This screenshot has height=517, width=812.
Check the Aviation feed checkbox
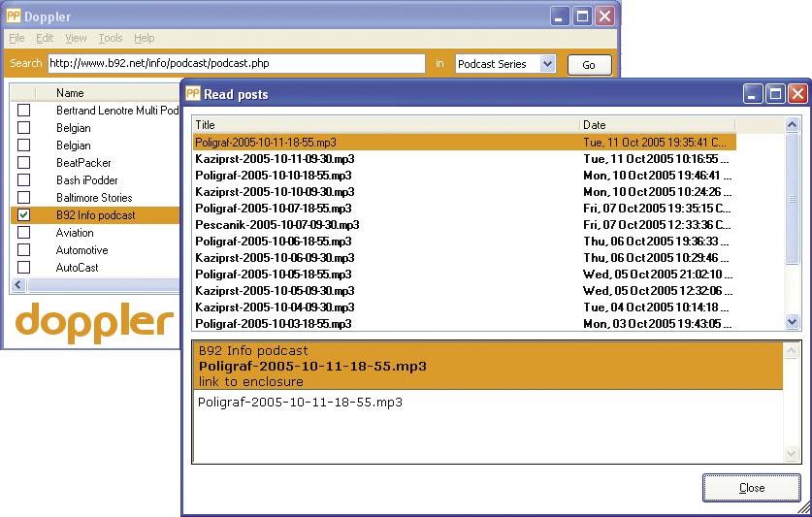(24, 232)
